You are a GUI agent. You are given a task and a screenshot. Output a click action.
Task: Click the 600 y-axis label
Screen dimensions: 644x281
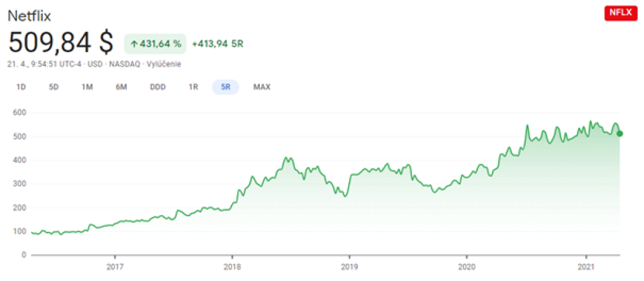coord(21,113)
